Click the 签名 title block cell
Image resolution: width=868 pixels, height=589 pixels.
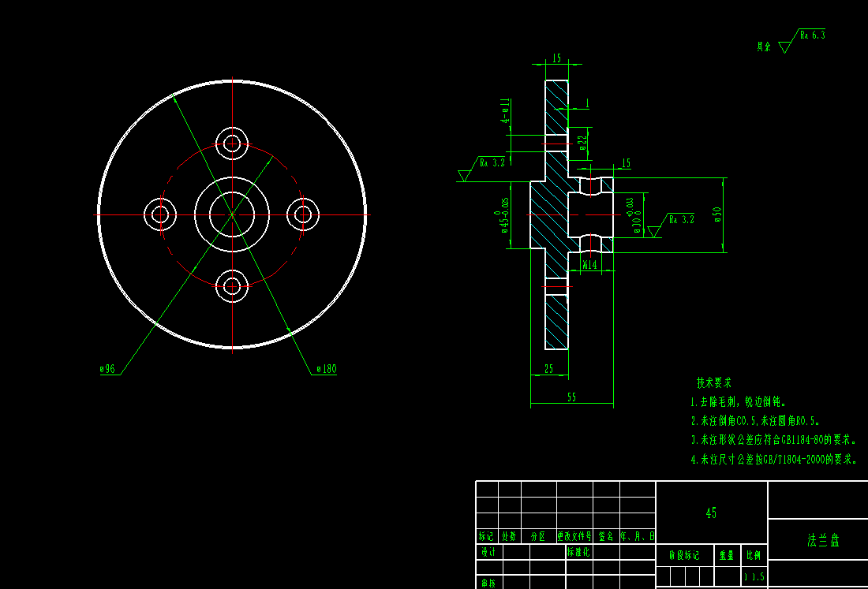coord(606,536)
